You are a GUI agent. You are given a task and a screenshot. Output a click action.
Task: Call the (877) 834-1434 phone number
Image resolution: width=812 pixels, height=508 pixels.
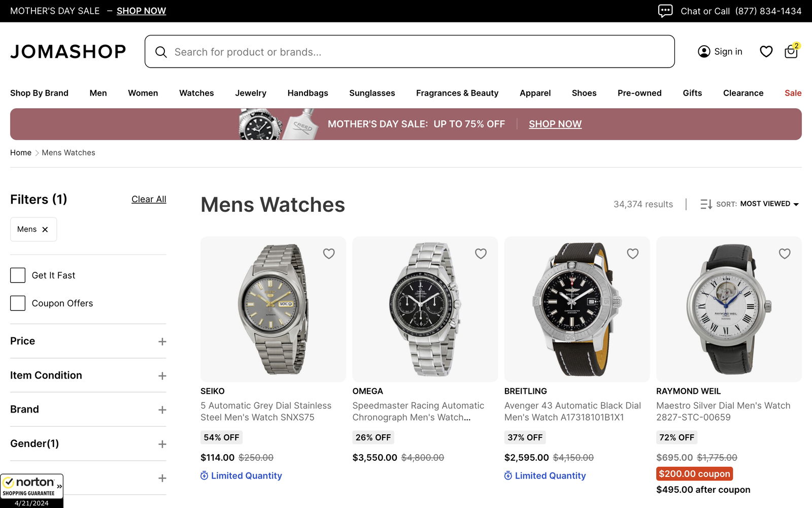click(x=768, y=11)
